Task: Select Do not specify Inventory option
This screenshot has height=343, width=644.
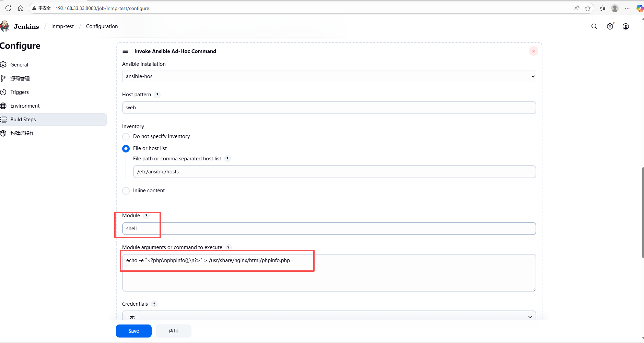Action: click(x=126, y=137)
